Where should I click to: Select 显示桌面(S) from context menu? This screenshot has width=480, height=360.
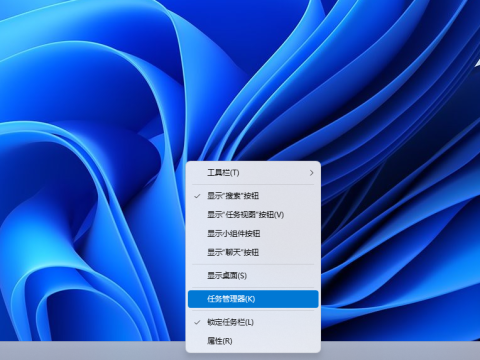(x=253, y=276)
